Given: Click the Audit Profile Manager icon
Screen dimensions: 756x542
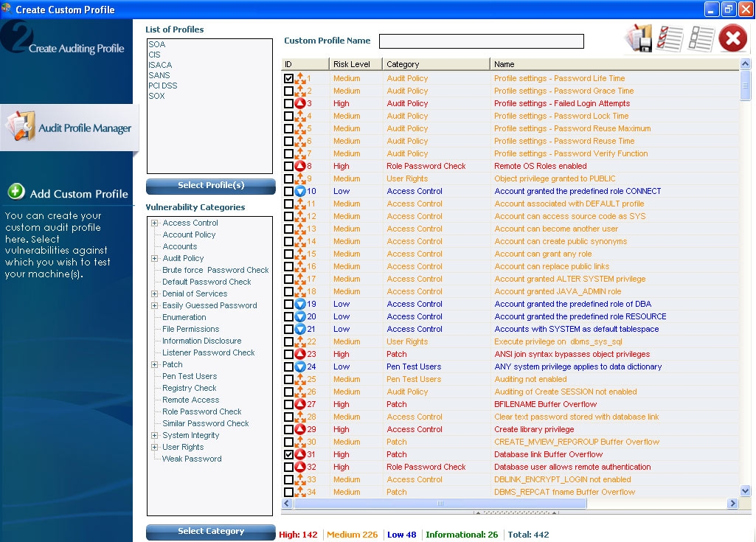Looking at the screenshot, I should (x=20, y=126).
